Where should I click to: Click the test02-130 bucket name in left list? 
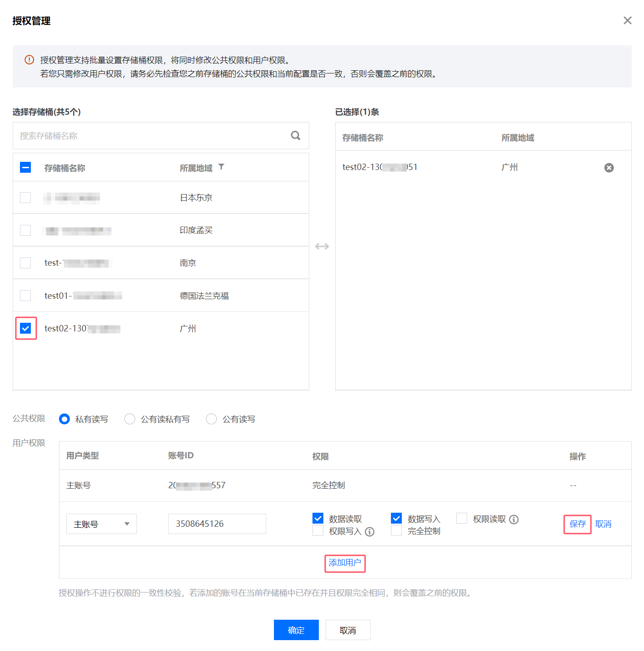tap(83, 328)
